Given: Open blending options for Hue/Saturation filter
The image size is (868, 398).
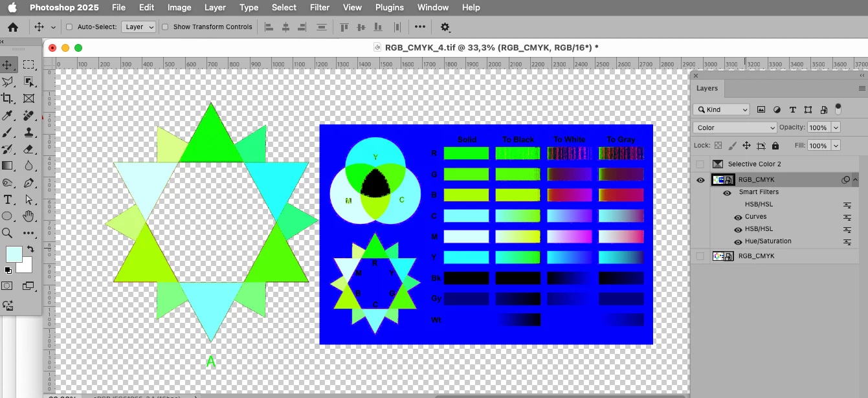Looking at the screenshot, I should coord(847,241).
